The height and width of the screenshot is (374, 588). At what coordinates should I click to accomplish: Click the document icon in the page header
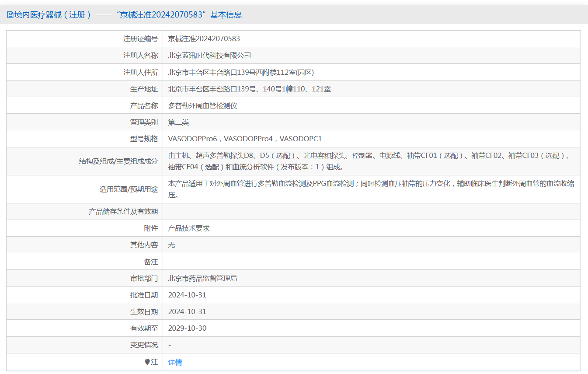(x=10, y=15)
